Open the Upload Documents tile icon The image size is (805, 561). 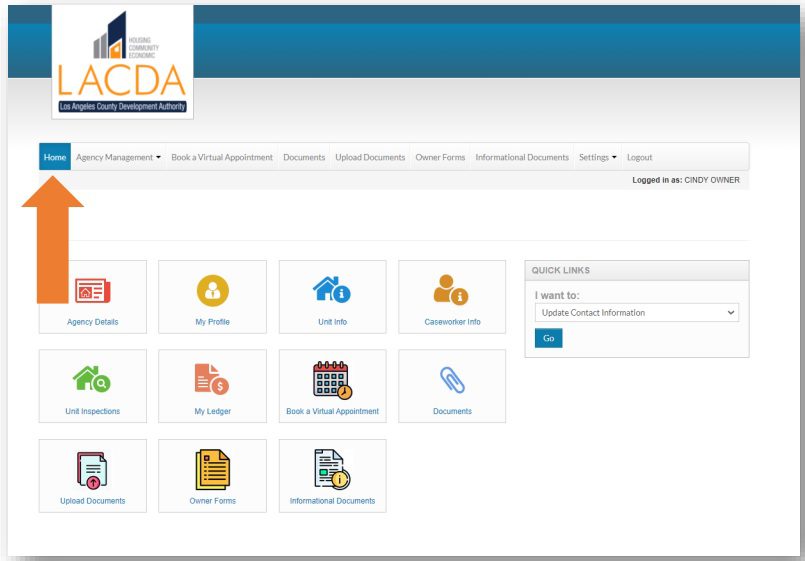[92, 469]
